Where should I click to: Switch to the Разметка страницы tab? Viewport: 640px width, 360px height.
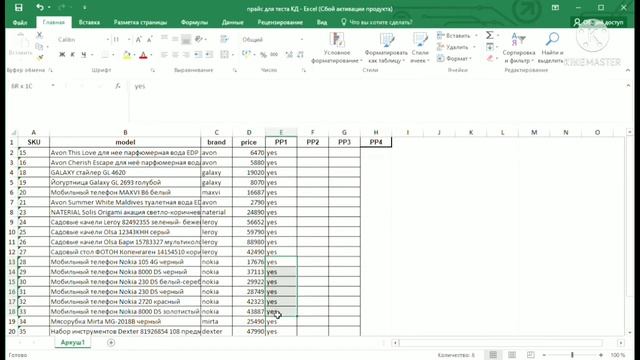[x=140, y=22]
